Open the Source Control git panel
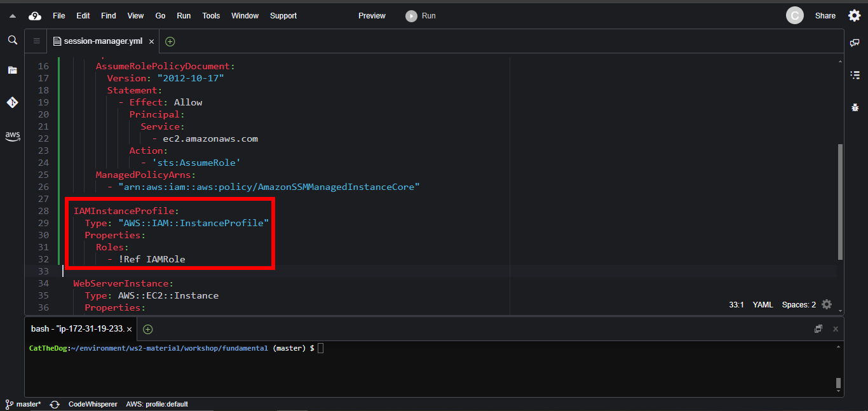 pos(12,102)
